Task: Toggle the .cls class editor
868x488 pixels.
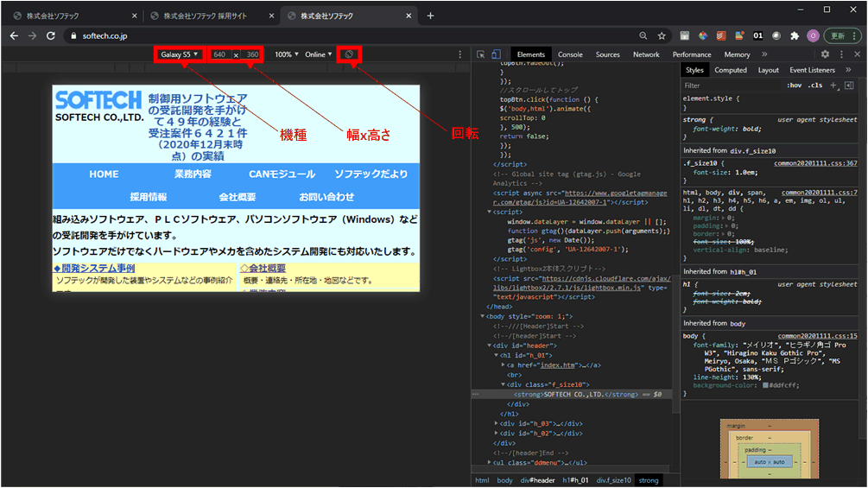Action: pos(814,86)
